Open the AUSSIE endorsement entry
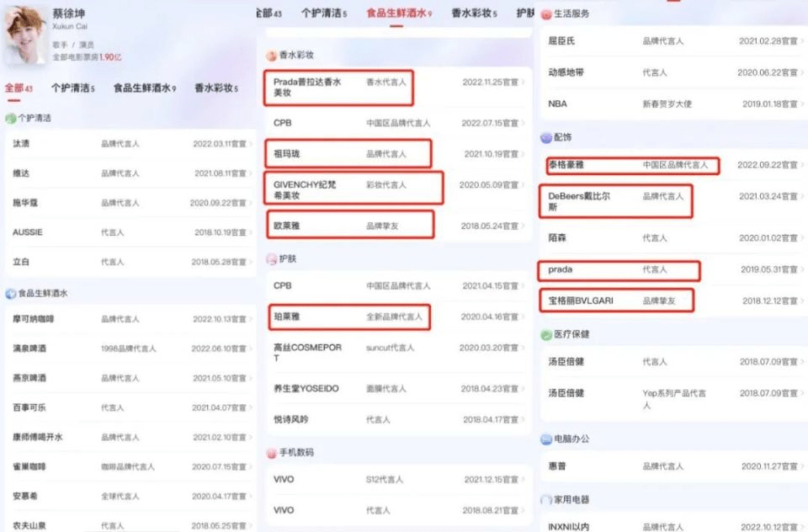 131,232
